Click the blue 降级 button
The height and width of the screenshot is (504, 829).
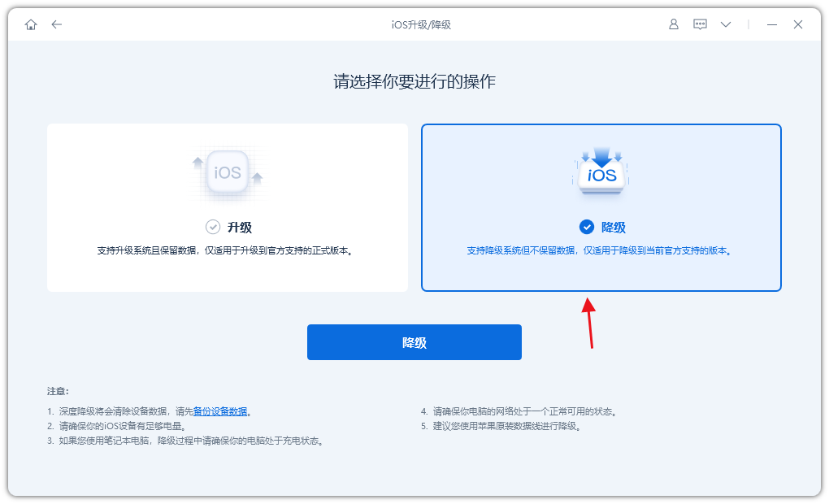pos(414,342)
